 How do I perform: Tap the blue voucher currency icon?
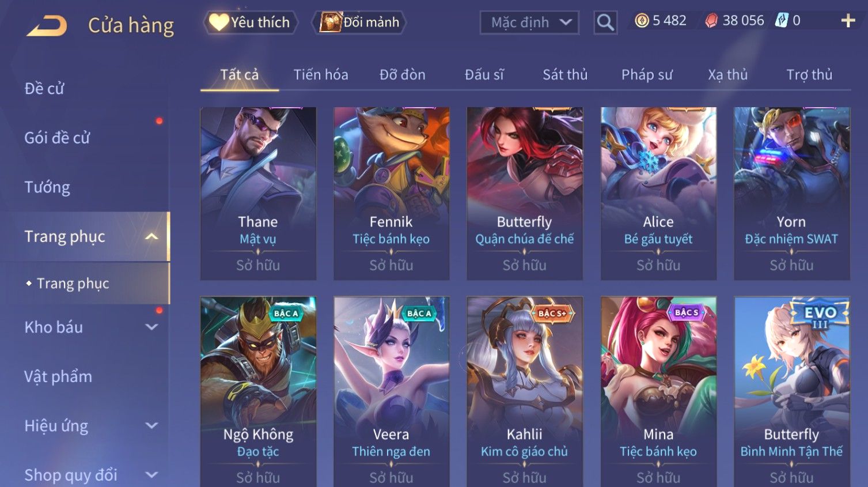(781, 21)
